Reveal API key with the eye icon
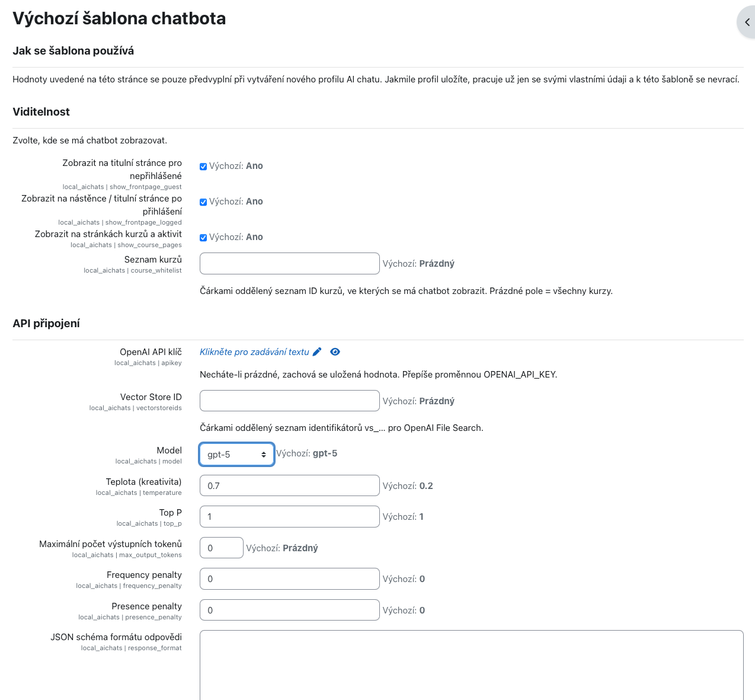Screen dimensions: 755x700 [x=335, y=352]
